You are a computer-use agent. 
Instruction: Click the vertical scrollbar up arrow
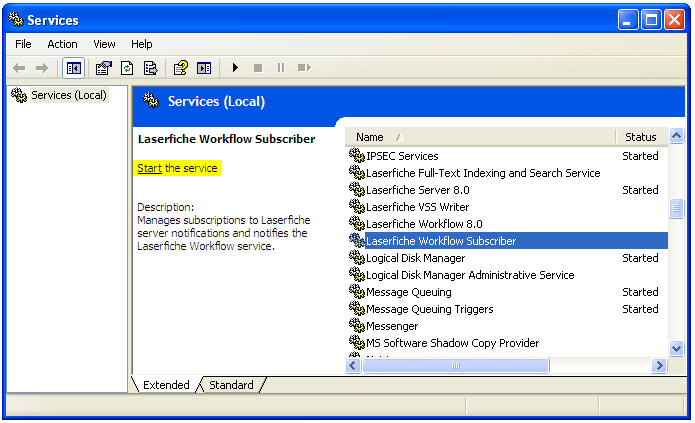pyautogui.click(x=676, y=136)
